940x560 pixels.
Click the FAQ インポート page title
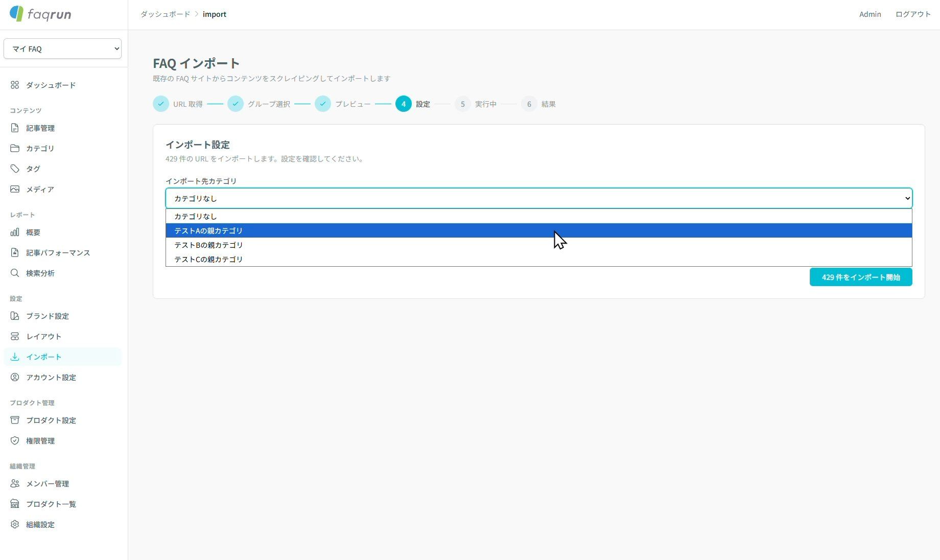coord(196,63)
